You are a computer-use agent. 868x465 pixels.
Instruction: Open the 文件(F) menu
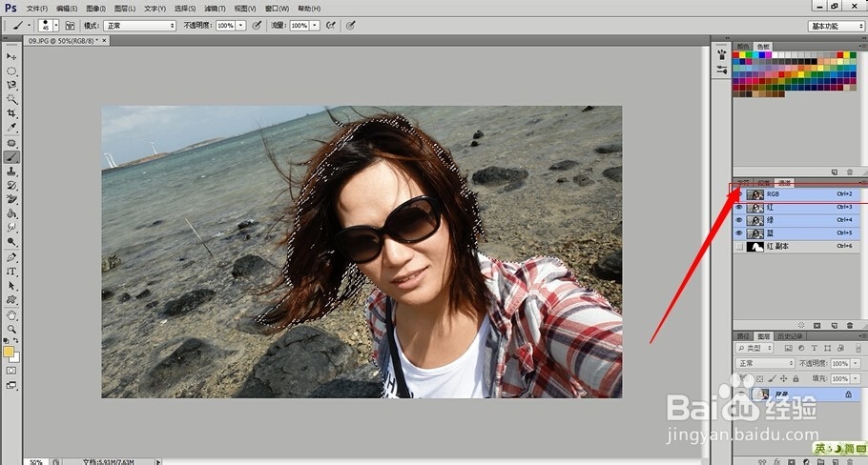coord(36,9)
